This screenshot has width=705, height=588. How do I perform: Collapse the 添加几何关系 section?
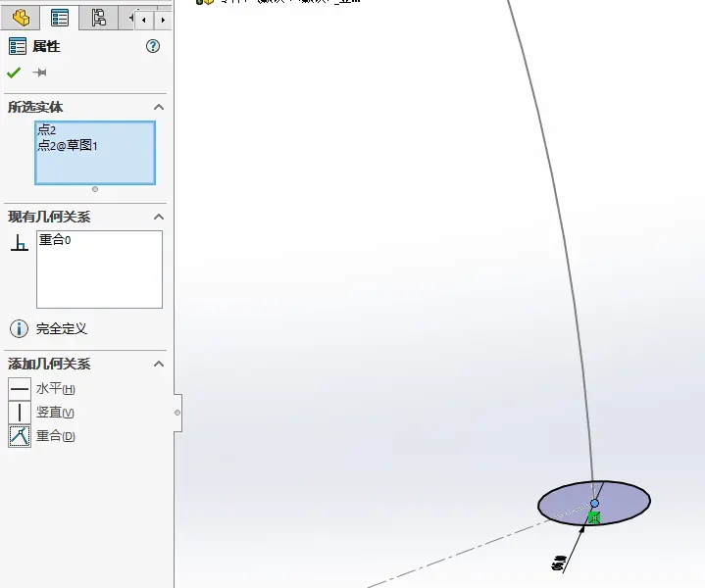click(x=159, y=364)
